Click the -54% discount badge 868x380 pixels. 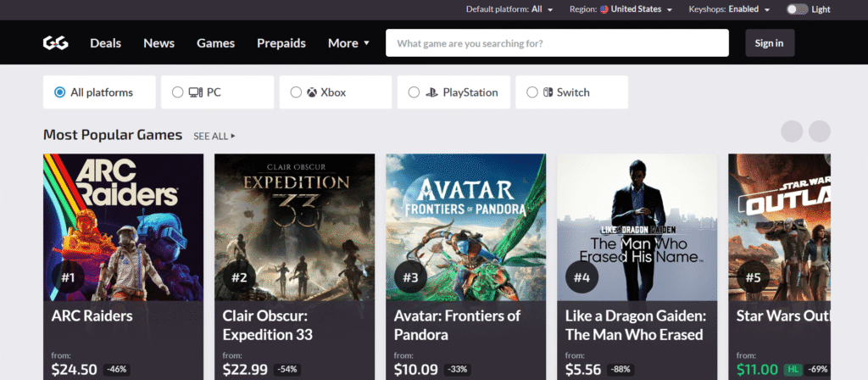tap(288, 370)
